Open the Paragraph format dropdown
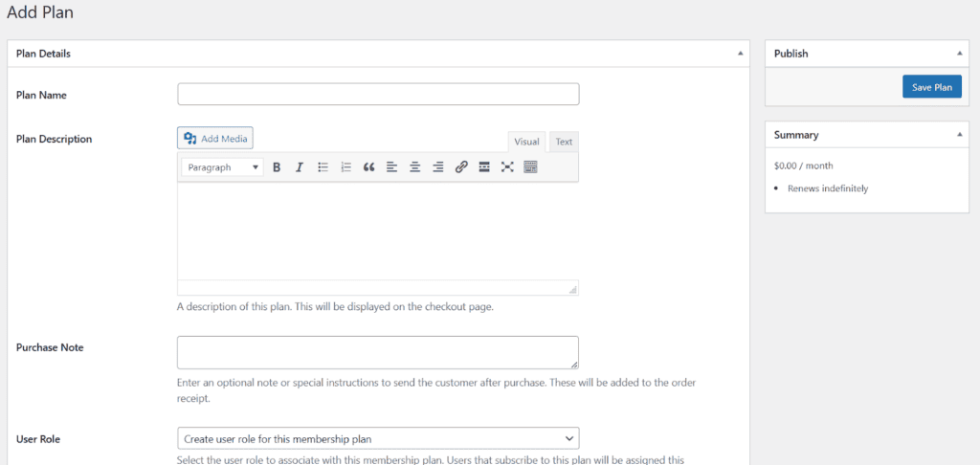980x465 pixels. 222,167
